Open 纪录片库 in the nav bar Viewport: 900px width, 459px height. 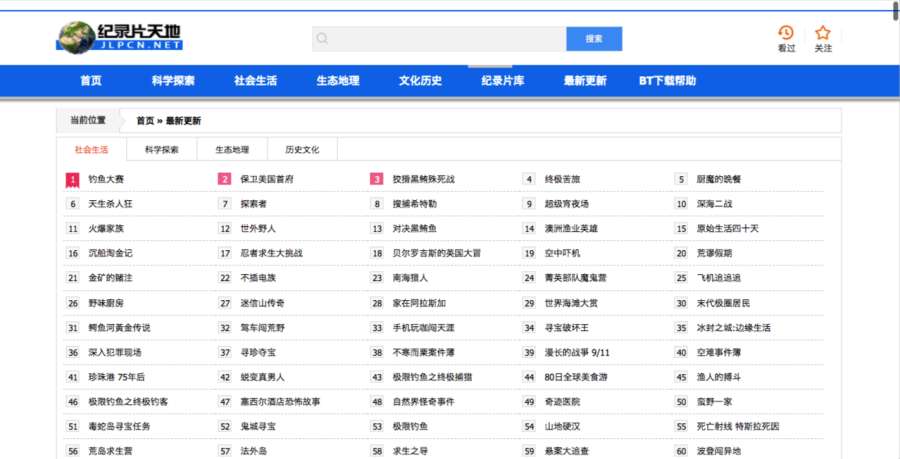503,81
